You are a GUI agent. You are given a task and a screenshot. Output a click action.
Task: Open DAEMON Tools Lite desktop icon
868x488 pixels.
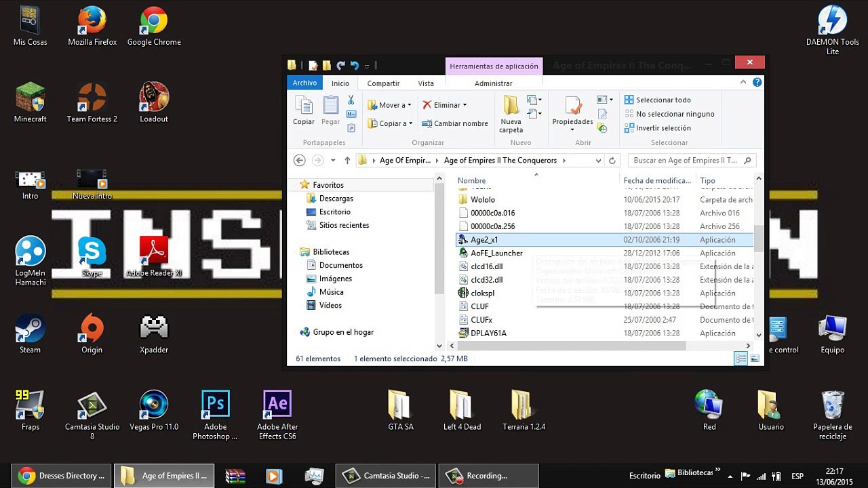click(833, 30)
